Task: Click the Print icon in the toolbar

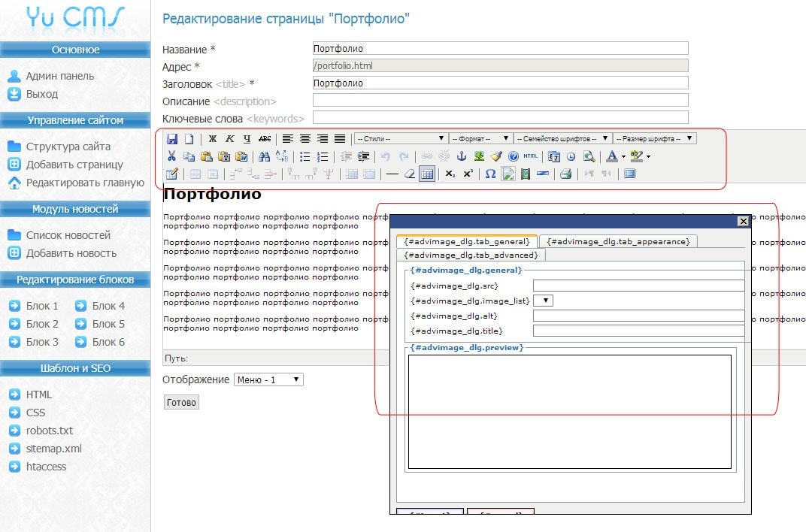Action: 565,174
